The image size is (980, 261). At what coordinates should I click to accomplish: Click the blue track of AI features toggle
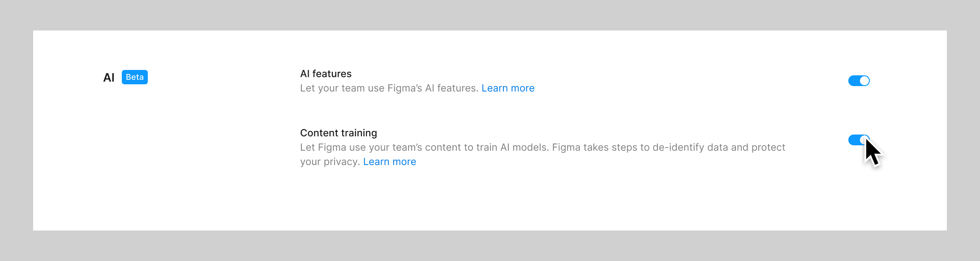coord(853,81)
